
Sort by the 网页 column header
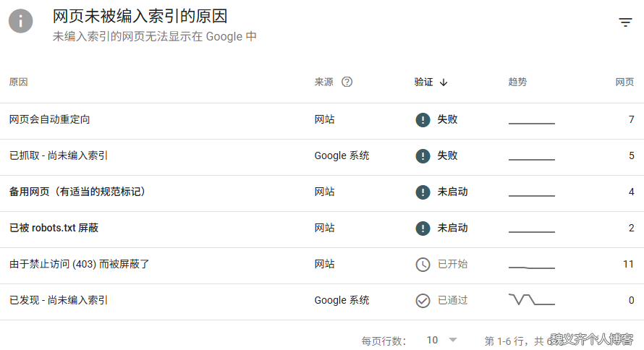624,82
